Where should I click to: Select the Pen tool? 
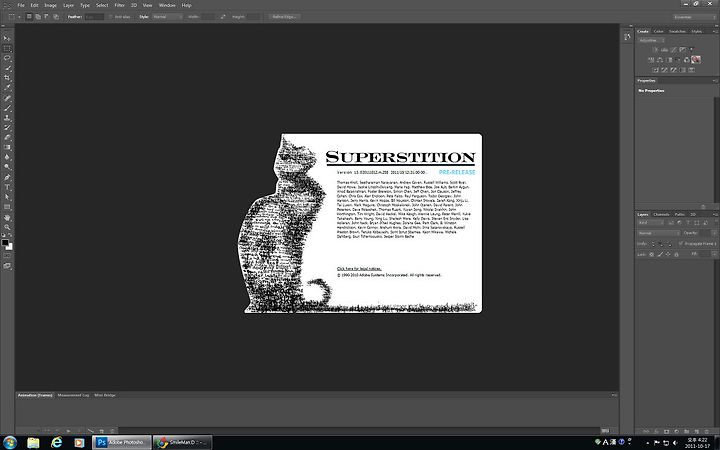[x=7, y=177]
